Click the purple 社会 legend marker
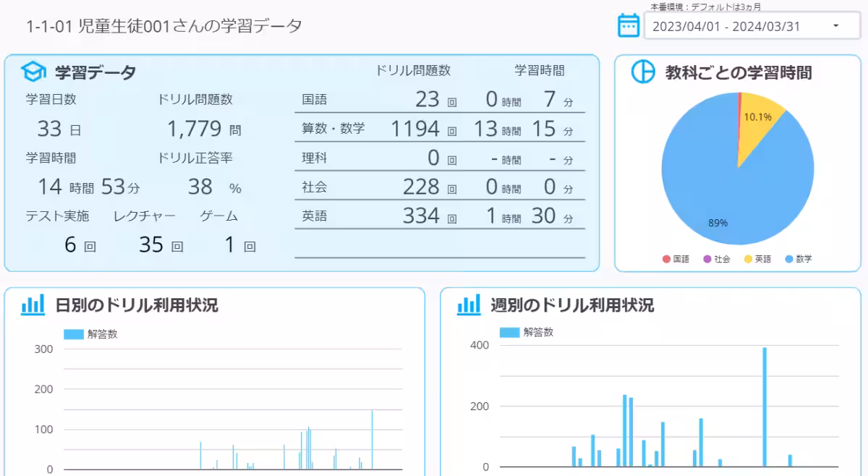Viewport: 868px width, 476px height. [x=707, y=258]
